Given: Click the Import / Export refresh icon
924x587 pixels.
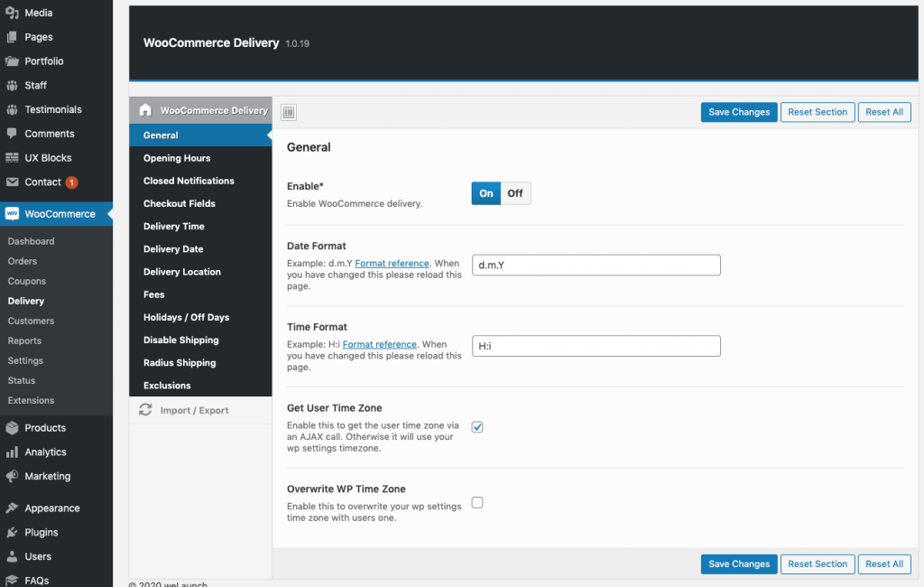Looking at the screenshot, I should 145,409.
